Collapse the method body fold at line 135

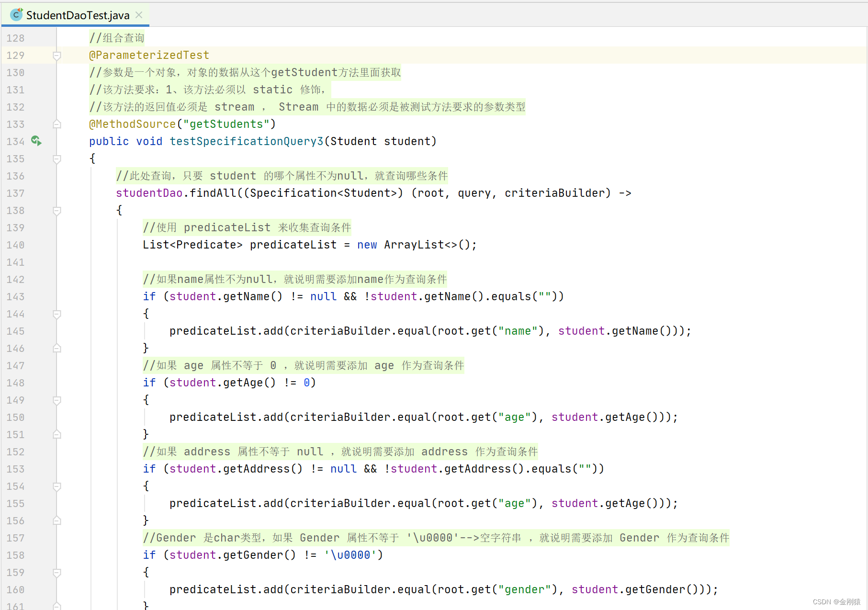pos(56,159)
